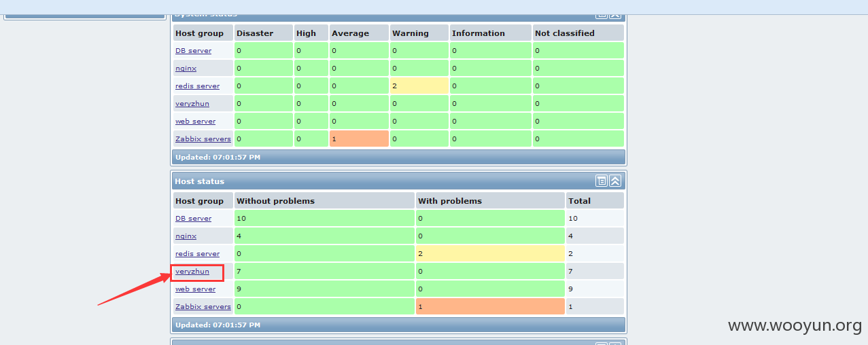The height and width of the screenshot is (345, 868).
Task: Click Not classified cell in web server row
Action: (578, 121)
